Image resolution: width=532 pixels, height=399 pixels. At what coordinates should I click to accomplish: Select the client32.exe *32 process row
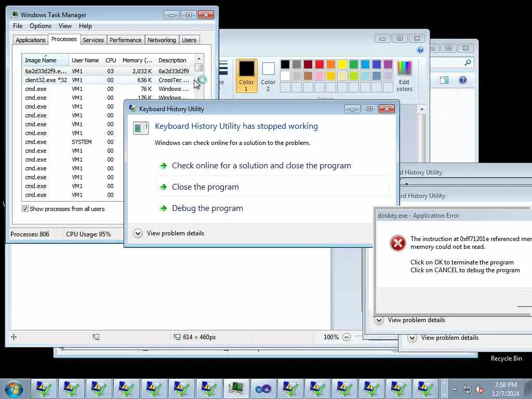coord(108,80)
